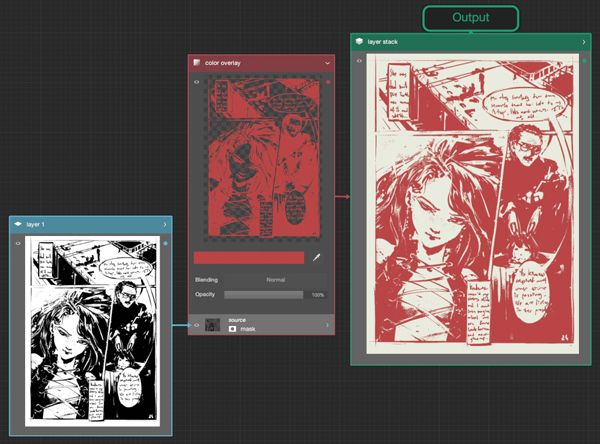600x444 pixels.
Task: Select the 'color overlay' node title
Action: [223, 63]
